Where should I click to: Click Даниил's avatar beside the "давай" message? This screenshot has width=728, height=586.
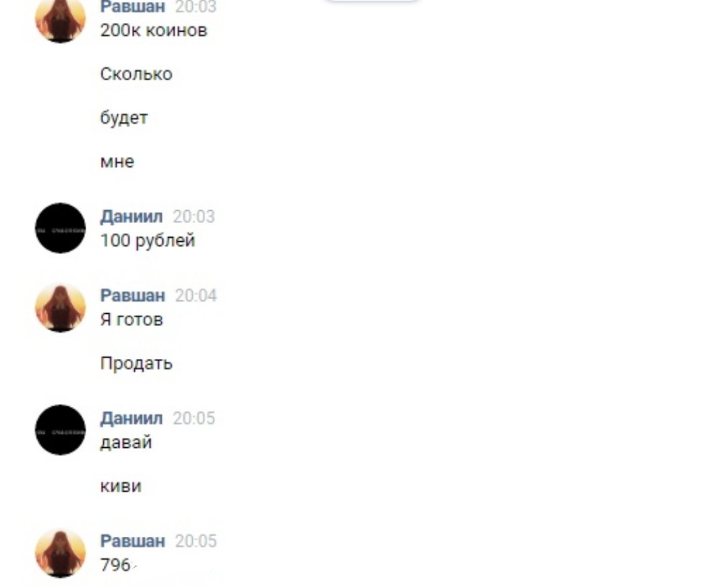pyautogui.click(x=61, y=430)
